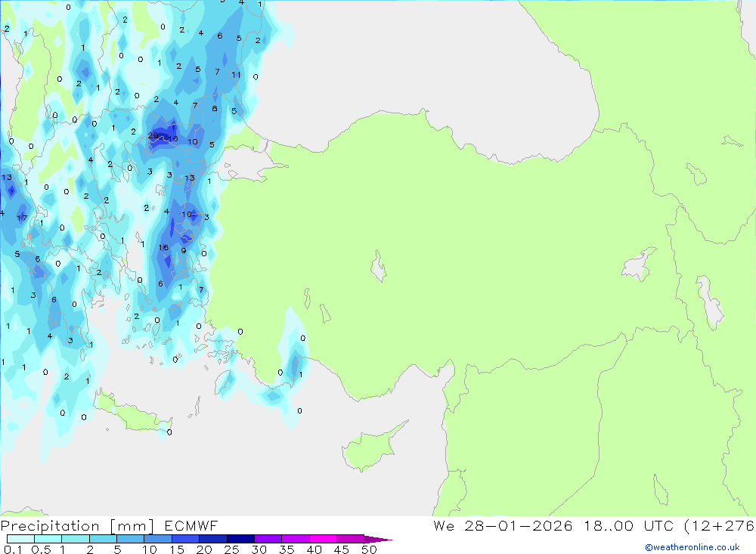This screenshot has width=756, height=554.
Task: Click the island of Crete on the map
Action: [x=134, y=413]
